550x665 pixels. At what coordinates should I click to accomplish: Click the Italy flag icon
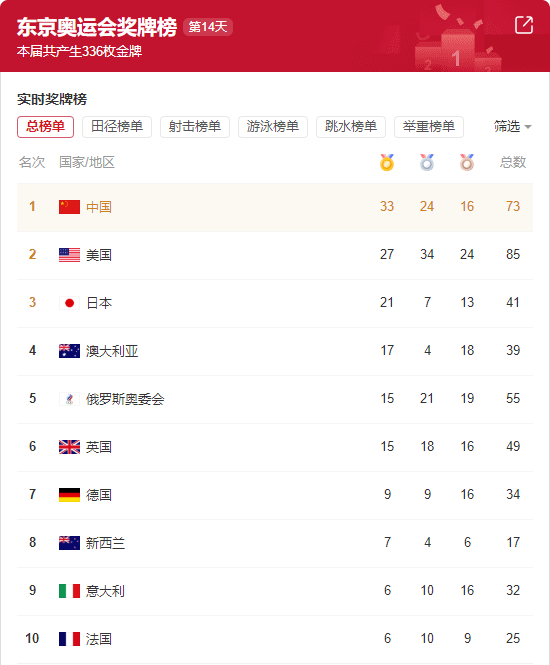point(70,591)
